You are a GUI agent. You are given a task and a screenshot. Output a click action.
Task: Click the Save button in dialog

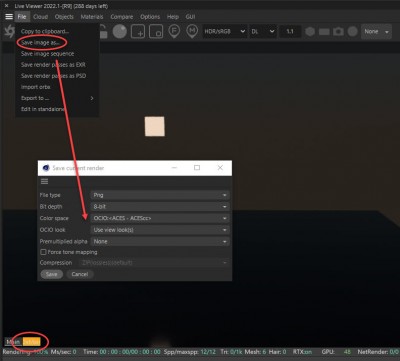51,274
